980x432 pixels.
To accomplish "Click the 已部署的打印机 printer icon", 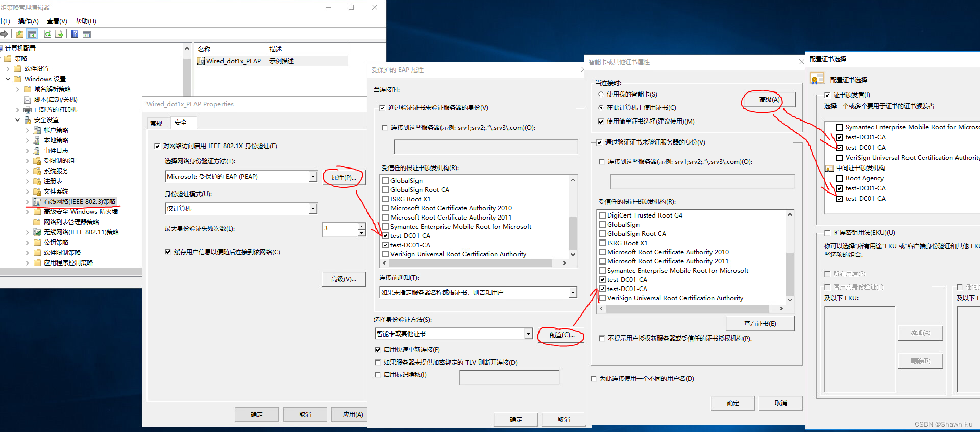I will click(x=28, y=109).
